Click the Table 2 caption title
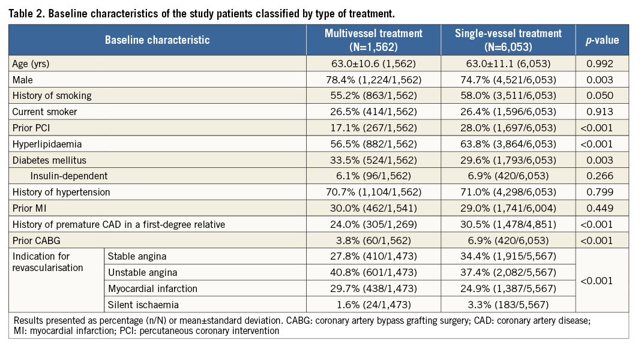644x349 pixels. point(202,13)
